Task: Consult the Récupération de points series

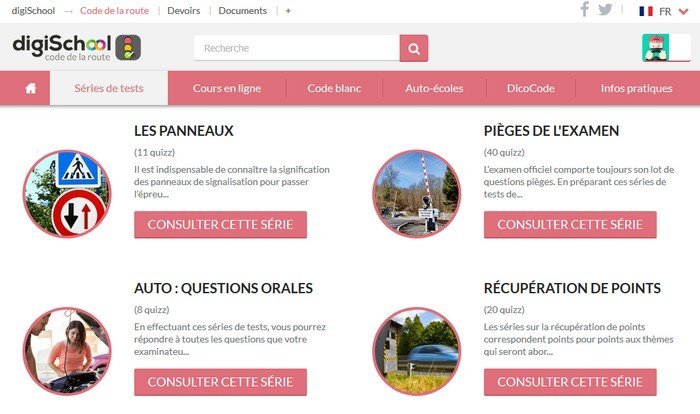Action: tap(570, 382)
